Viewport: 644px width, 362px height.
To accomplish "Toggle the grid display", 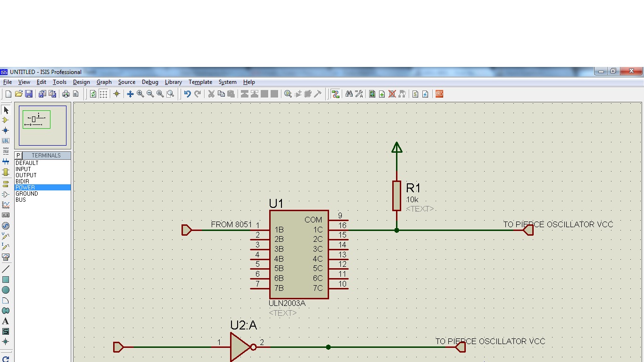I will 103,94.
